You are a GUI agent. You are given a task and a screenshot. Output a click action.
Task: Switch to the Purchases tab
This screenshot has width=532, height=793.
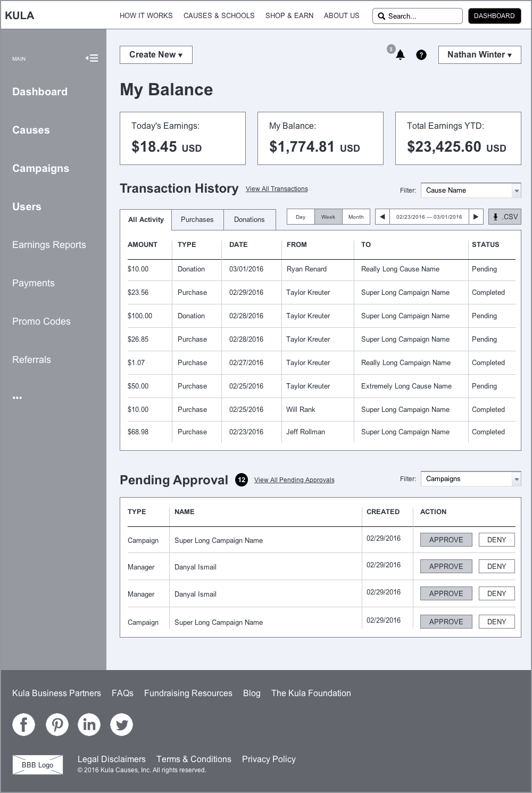[x=197, y=219]
